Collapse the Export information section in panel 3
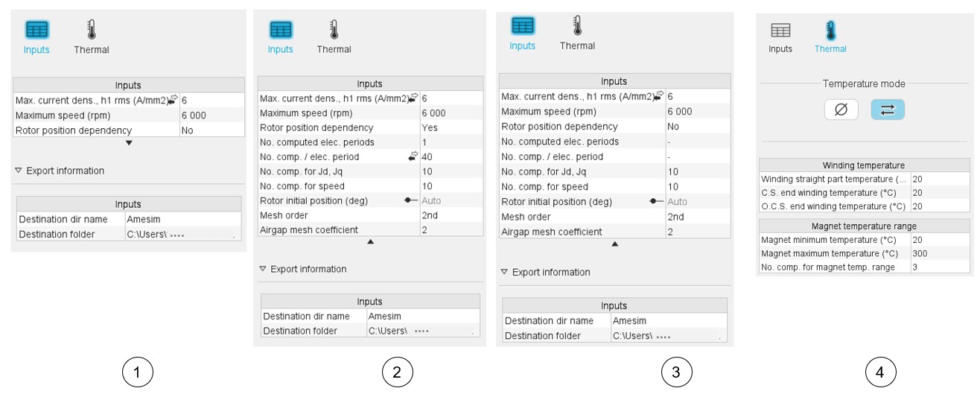This screenshot has height=397, width=980. click(x=504, y=273)
